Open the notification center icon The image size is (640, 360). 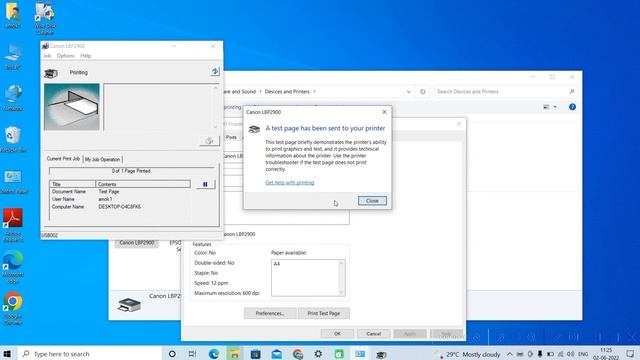631,354
